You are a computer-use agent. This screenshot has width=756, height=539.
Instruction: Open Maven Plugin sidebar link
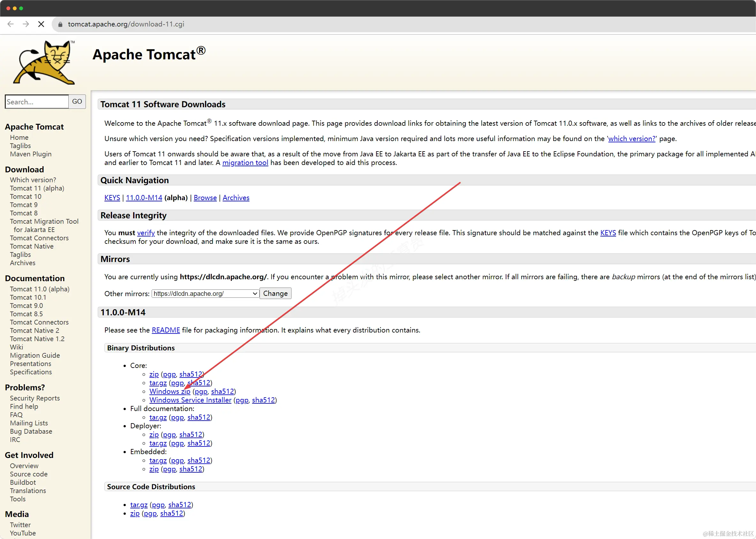[x=31, y=154]
